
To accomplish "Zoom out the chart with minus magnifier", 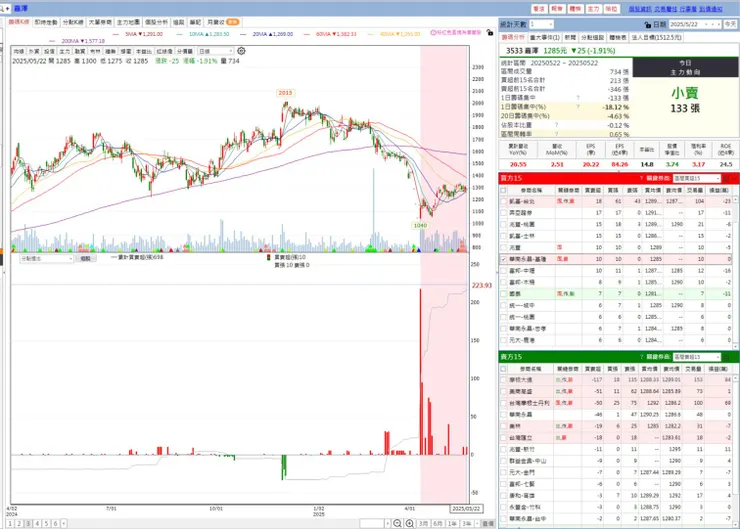I will click(x=397, y=523).
